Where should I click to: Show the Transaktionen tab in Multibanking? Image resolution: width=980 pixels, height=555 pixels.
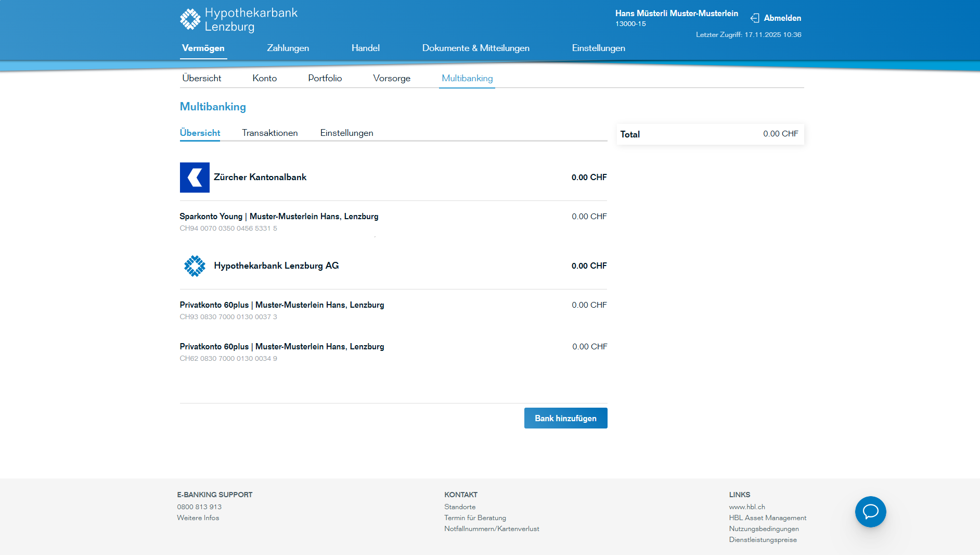pos(269,133)
